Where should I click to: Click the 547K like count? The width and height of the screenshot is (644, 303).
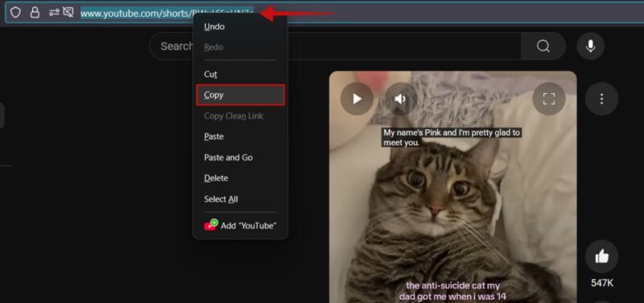(601, 283)
